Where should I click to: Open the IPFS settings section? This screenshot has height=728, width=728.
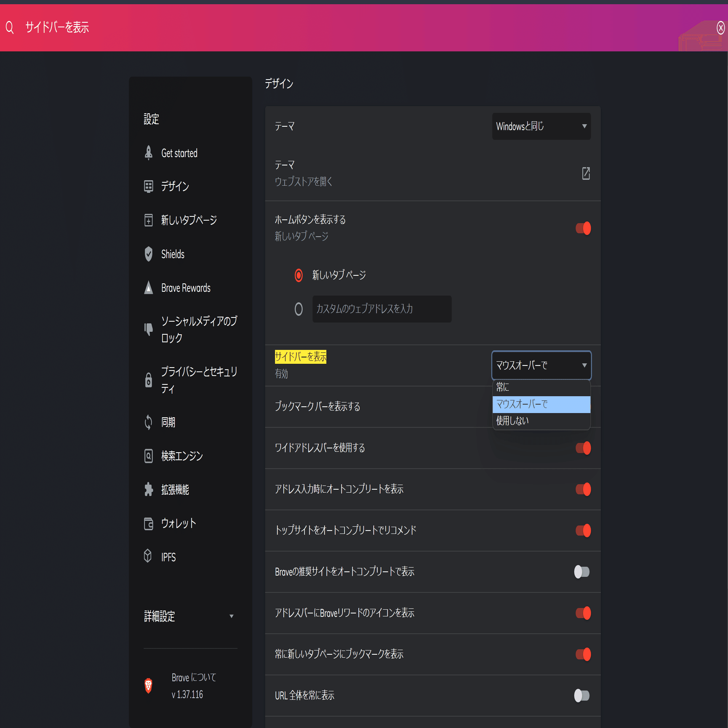[x=168, y=557]
